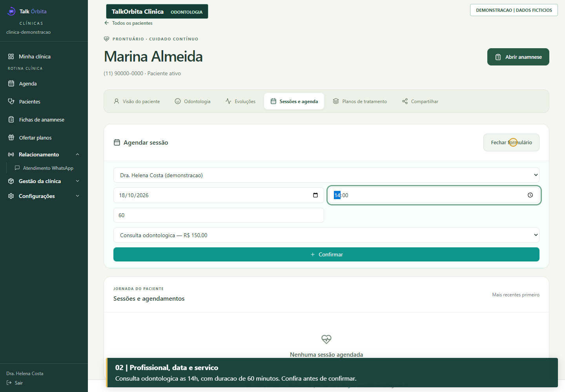This screenshot has width=565, height=392.
Task: Expand the Gestão da clínica chevron
Action: point(77,181)
